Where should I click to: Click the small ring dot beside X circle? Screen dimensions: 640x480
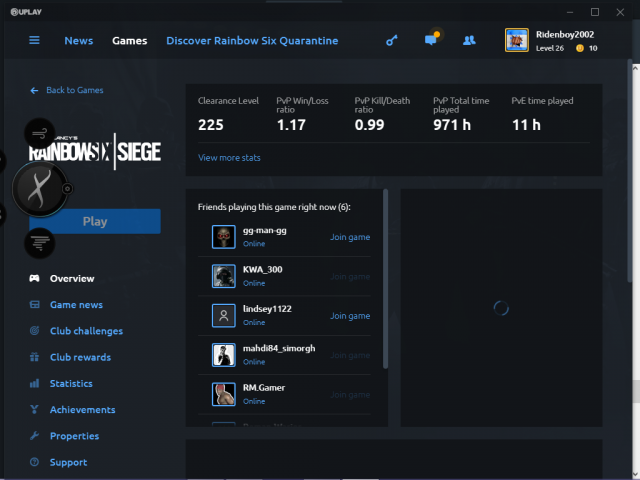point(67,189)
